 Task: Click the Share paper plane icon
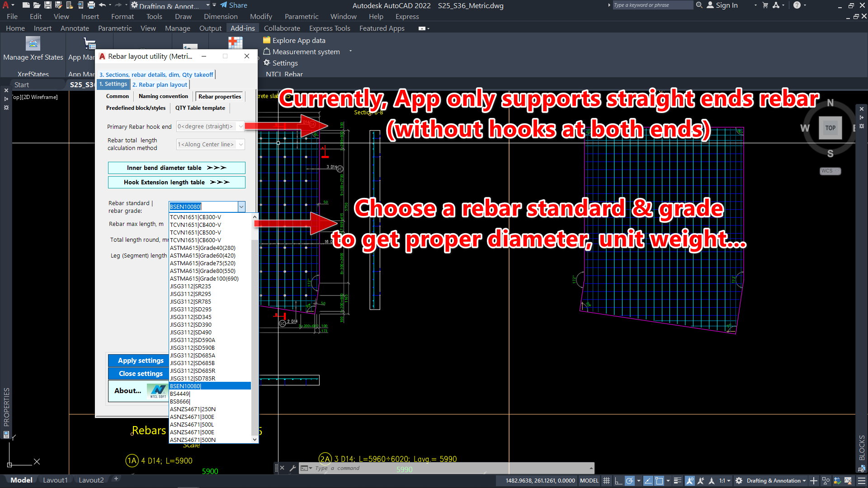pyautogui.click(x=224, y=5)
